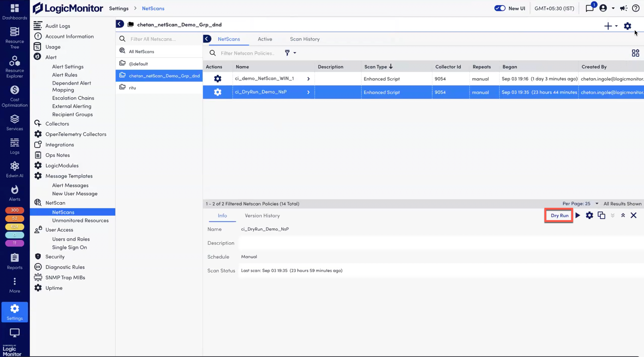Collapse NetScan groups panel chevron
Screen dimensions: 644x357
coord(207,39)
